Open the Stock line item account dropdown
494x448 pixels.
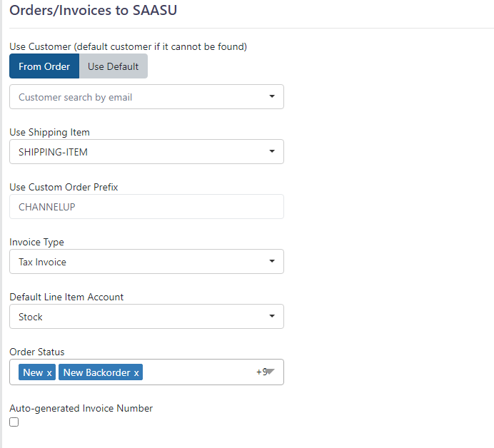tap(146, 317)
